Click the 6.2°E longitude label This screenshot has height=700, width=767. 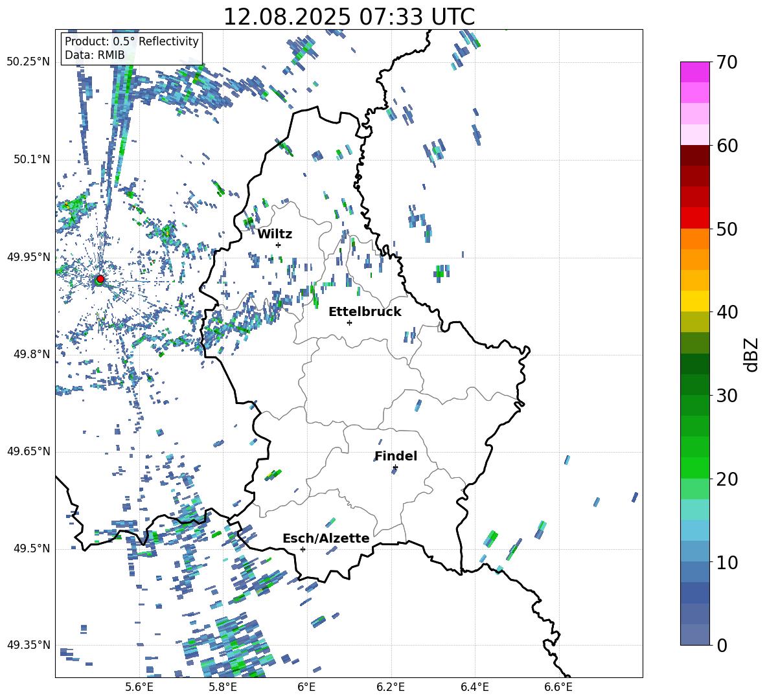click(391, 688)
